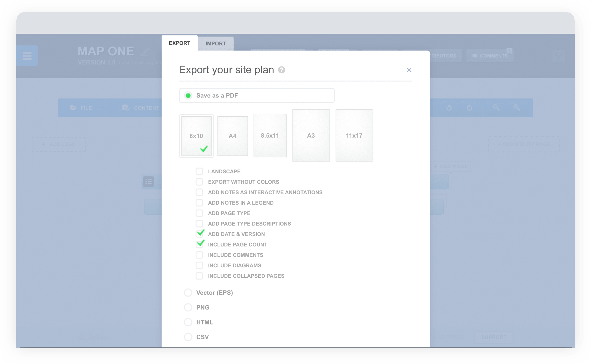
Task: Click the list view icon
Action: [149, 181]
